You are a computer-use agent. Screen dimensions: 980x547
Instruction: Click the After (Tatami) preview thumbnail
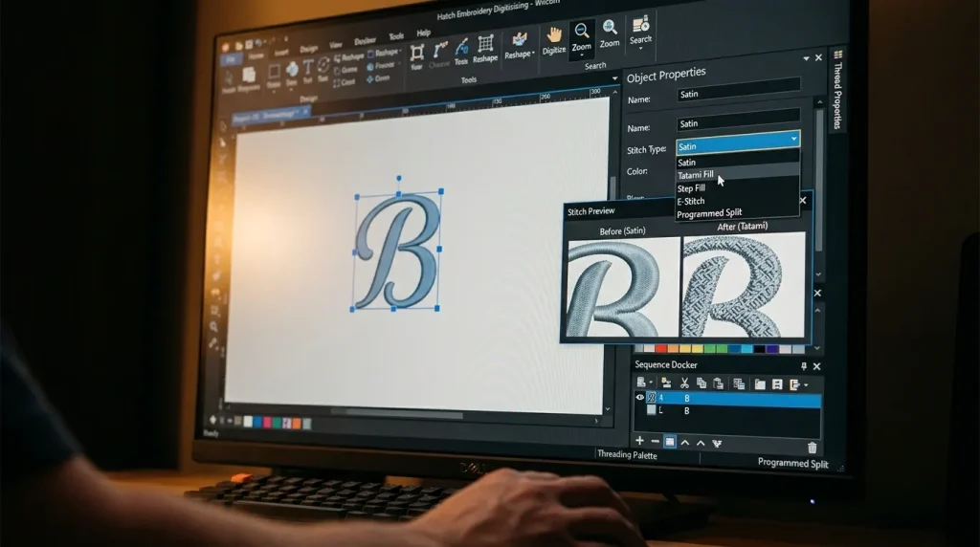pyautogui.click(x=743, y=285)
